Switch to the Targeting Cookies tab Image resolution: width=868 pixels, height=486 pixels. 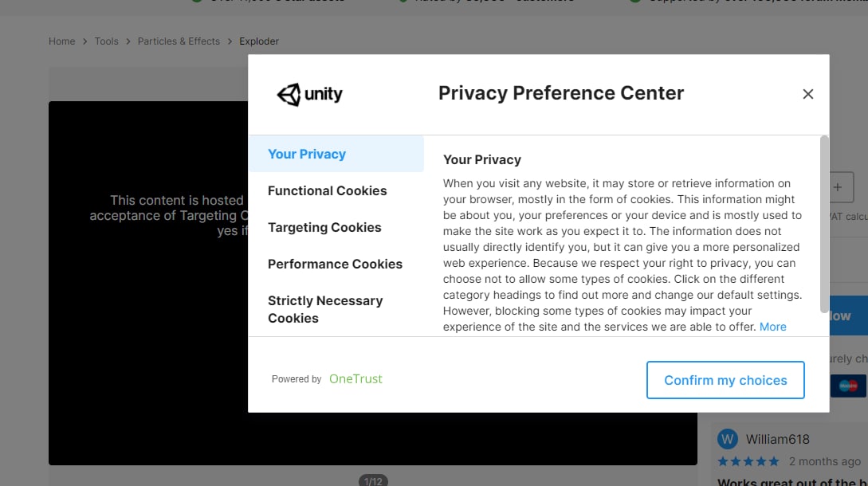point(324,227)
